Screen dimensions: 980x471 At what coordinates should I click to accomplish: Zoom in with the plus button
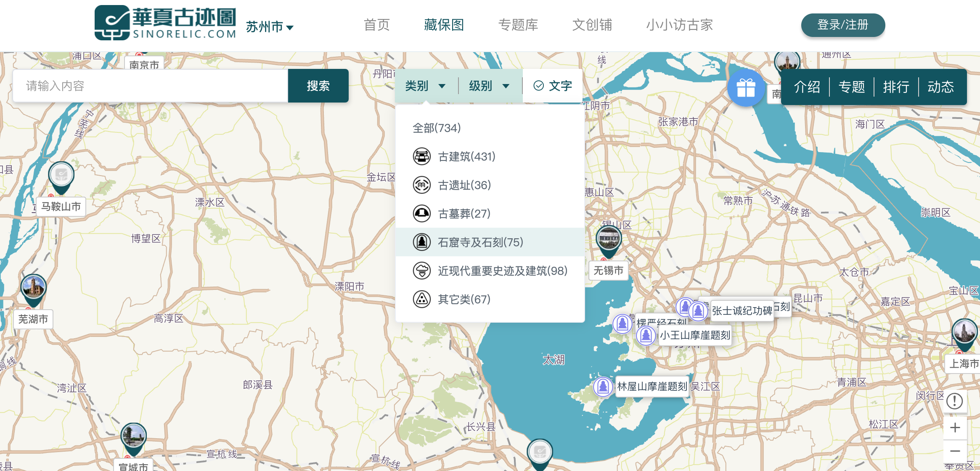[955, 428]
